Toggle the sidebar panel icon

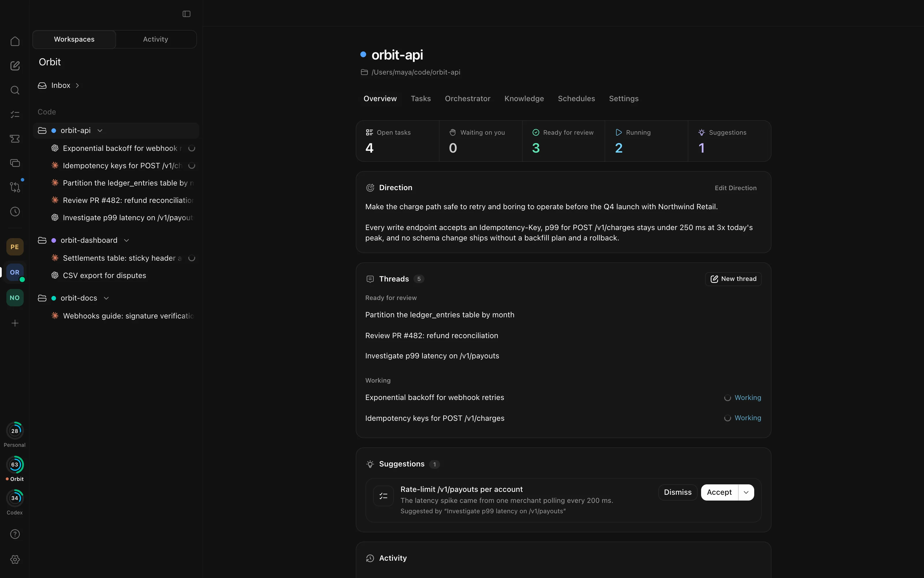point(186,14)
